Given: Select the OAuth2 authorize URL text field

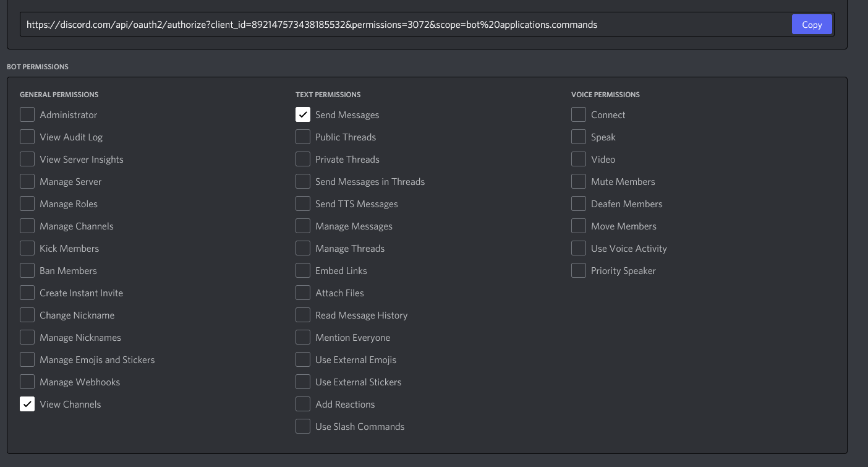Looking at the screenshot, I should click(402, 24).
